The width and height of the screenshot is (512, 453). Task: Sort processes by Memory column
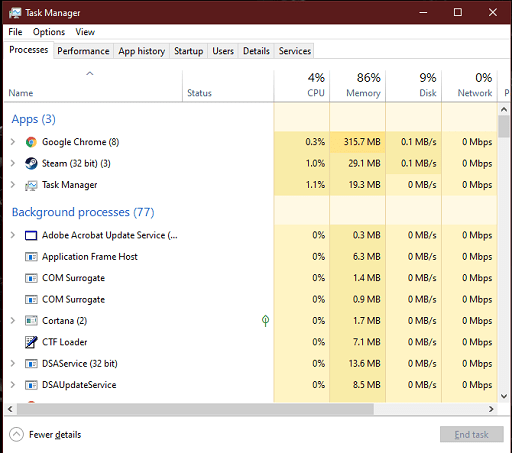(x=358, y=86)
